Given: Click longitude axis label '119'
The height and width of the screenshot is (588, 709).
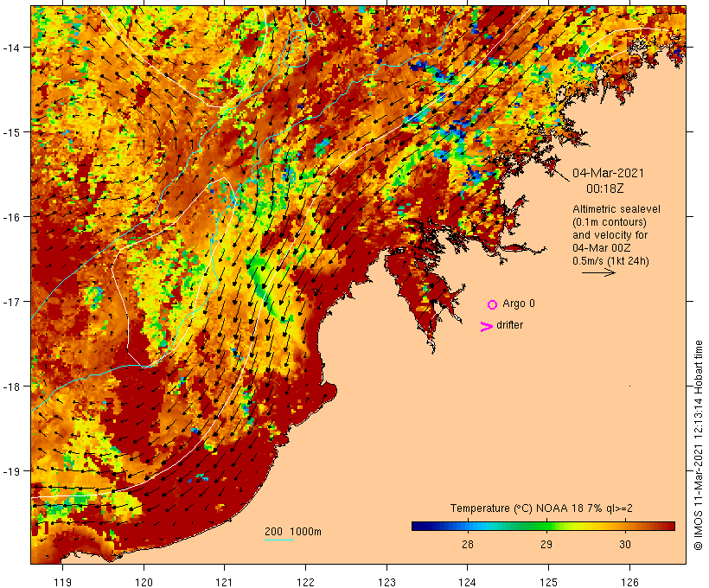Looking at the screenshot, I should (62, 582).
